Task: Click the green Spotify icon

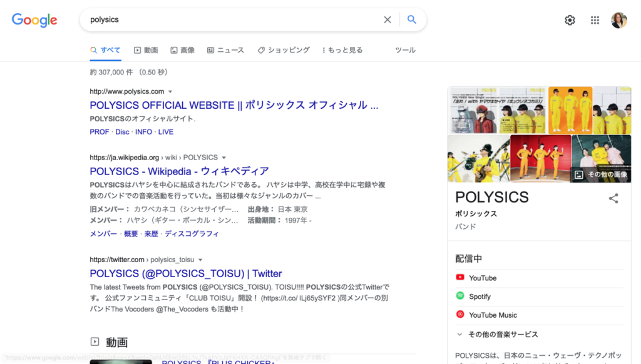Action: (x=460, y=296)
